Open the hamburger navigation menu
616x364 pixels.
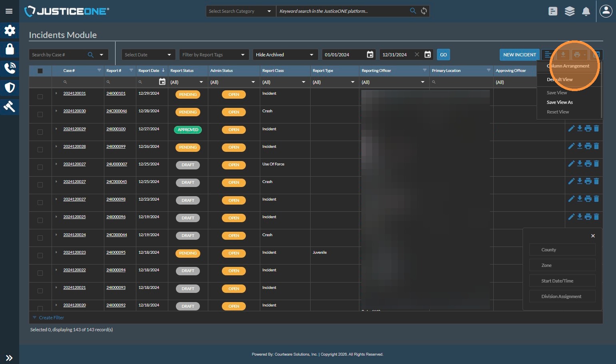coord(9,11)
